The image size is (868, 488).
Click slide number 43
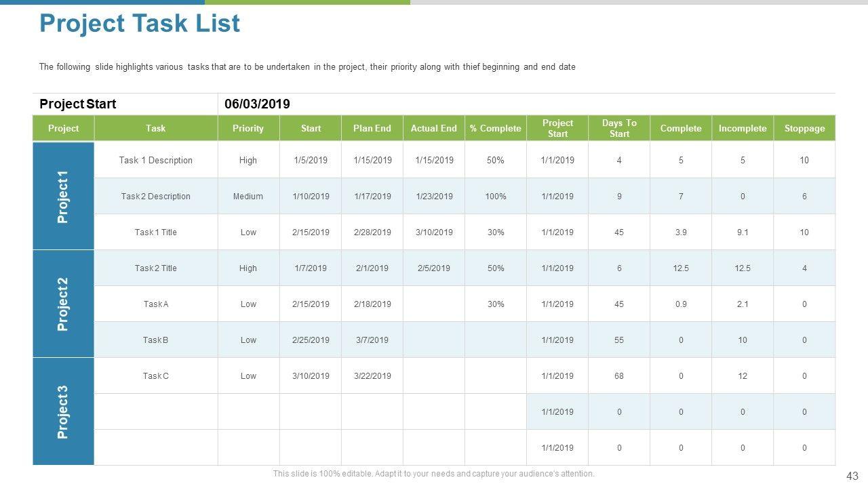[x=852, y=475]
